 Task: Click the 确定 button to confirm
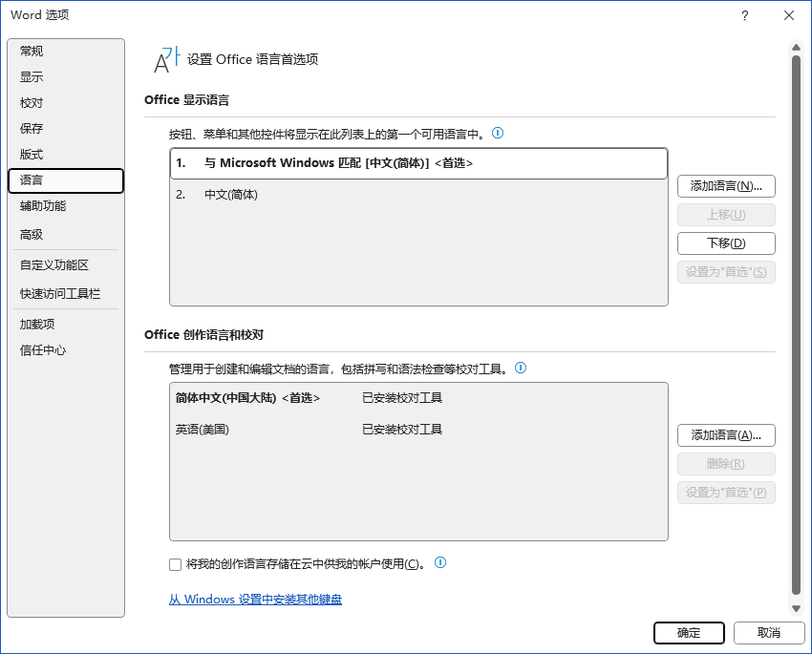689,633
